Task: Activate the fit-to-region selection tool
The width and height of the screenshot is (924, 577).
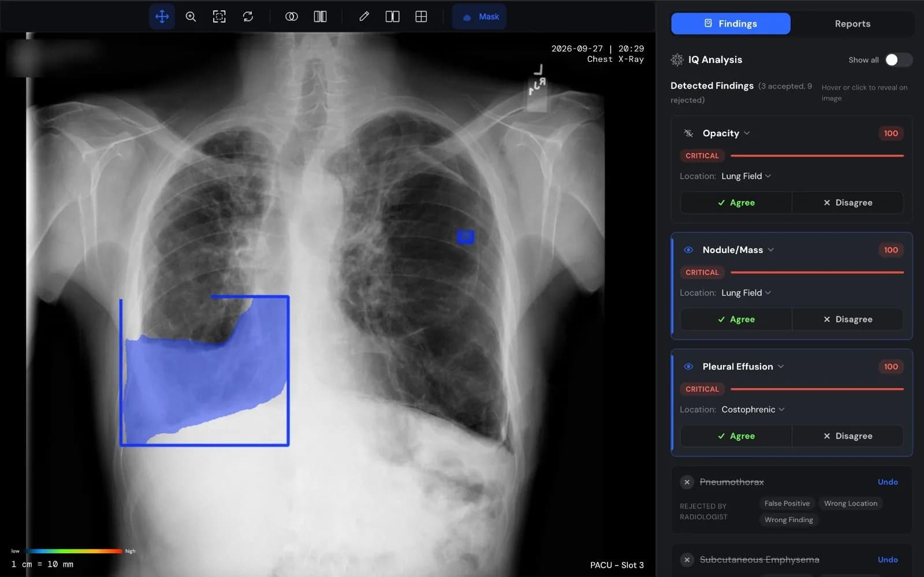Action: click(219, 17)
